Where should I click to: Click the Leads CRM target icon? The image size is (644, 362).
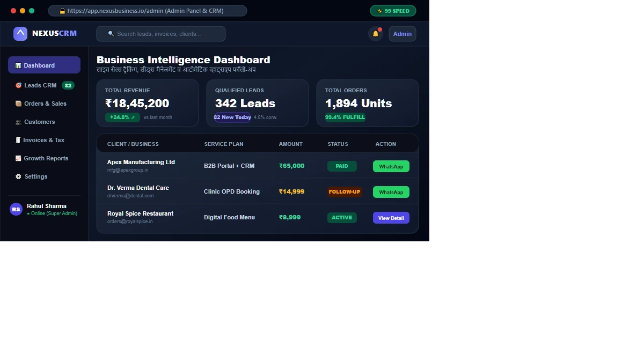click(18, 85)
